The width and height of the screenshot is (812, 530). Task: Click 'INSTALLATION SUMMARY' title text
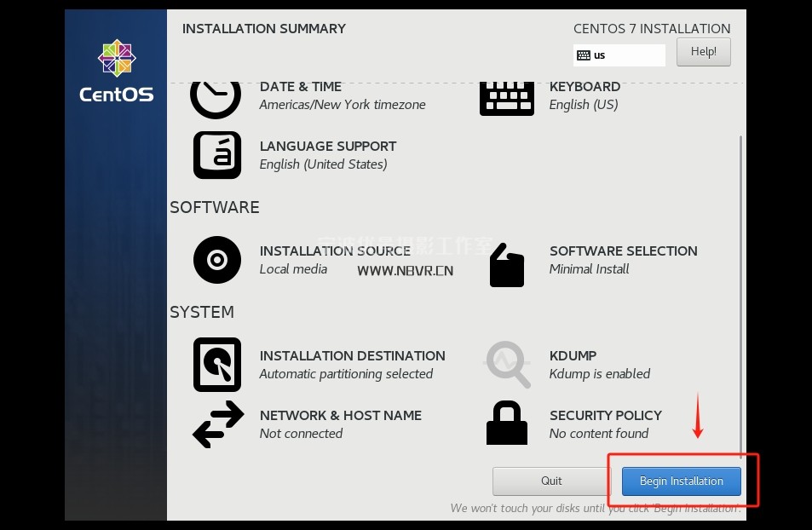[x=263, y=28]
